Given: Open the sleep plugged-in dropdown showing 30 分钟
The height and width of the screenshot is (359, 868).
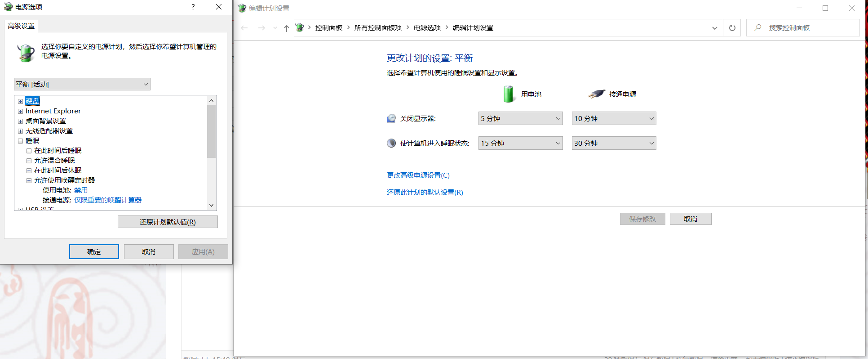Looking at the screenshot, I should coord(614,143).
